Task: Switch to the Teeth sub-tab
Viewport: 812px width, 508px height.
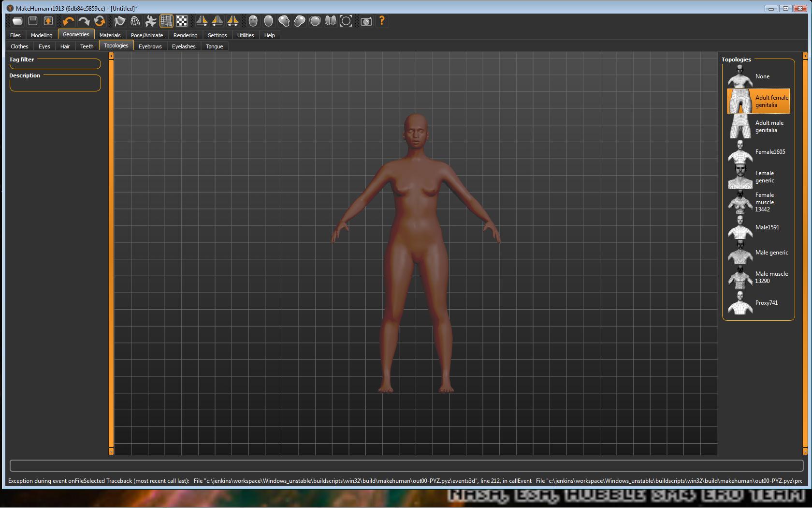Action: (x=87, y=46)
